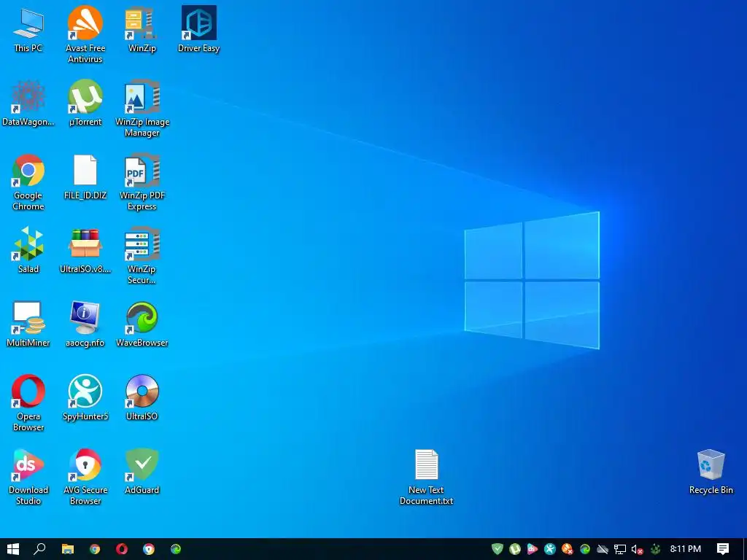The width and height of the screenshot is (747, 560).
Task: Select the Avast Free Antivirus shortcut
Action: (85, 34)
